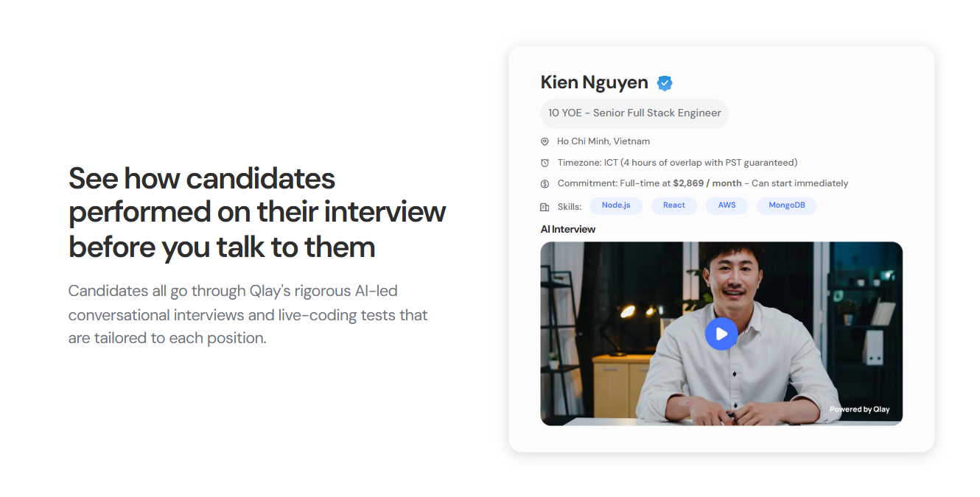Open the interview video thumbnail
This screenshot has height=497, width=980.
721,334
